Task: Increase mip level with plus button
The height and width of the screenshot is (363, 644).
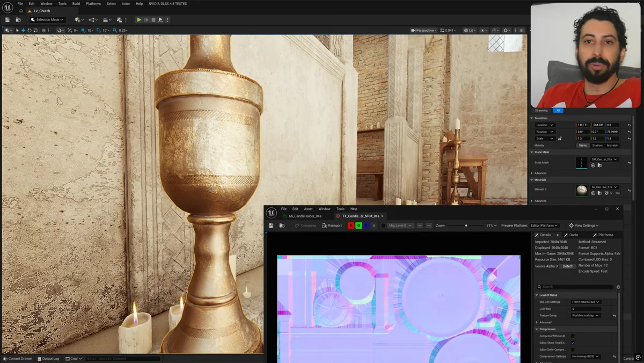Action: (x=420, y=226)
